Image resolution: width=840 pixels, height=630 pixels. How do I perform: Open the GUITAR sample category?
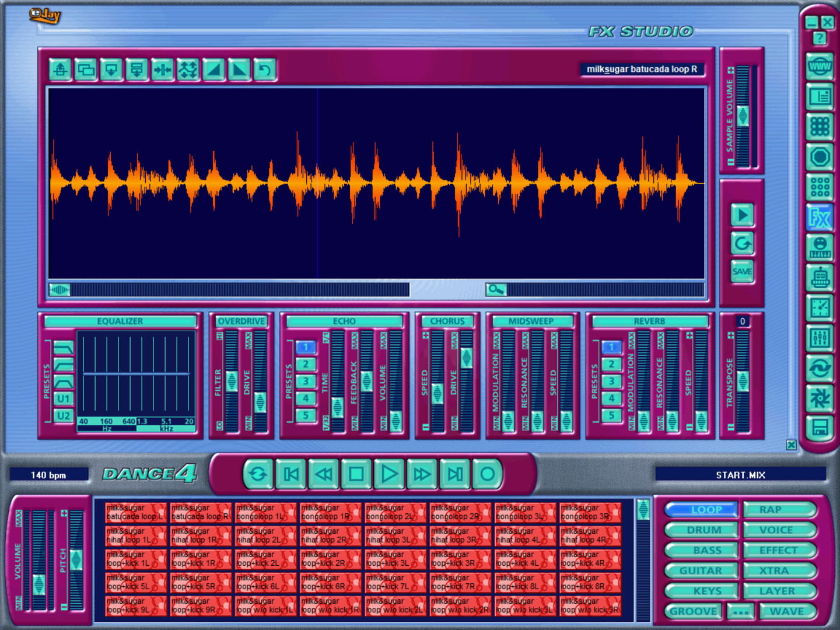click(700, 570)
